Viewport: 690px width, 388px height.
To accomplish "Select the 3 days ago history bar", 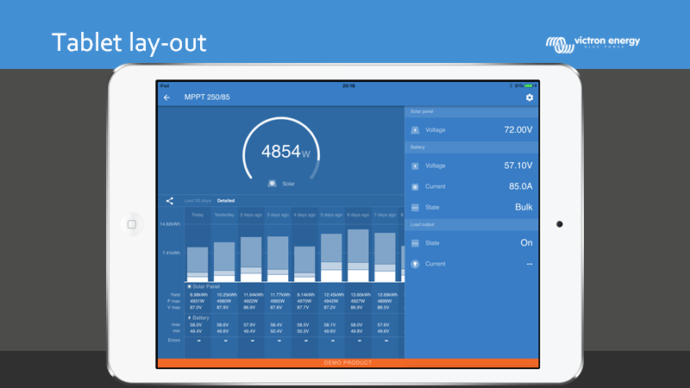I will pos(278,259).
